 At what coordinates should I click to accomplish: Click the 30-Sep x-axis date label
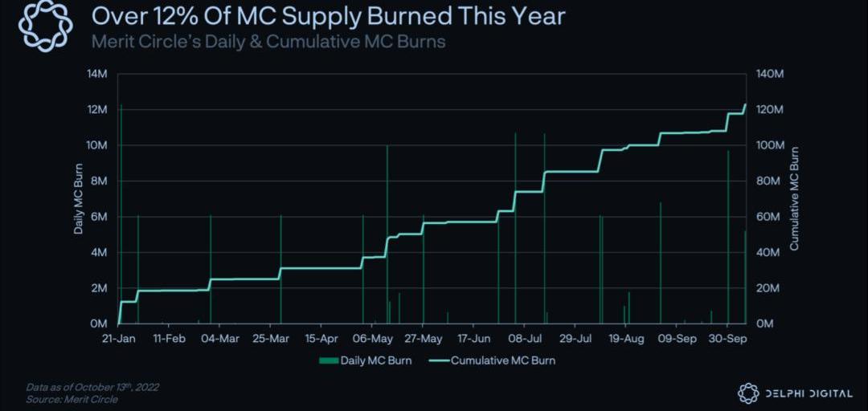[728, 340]
